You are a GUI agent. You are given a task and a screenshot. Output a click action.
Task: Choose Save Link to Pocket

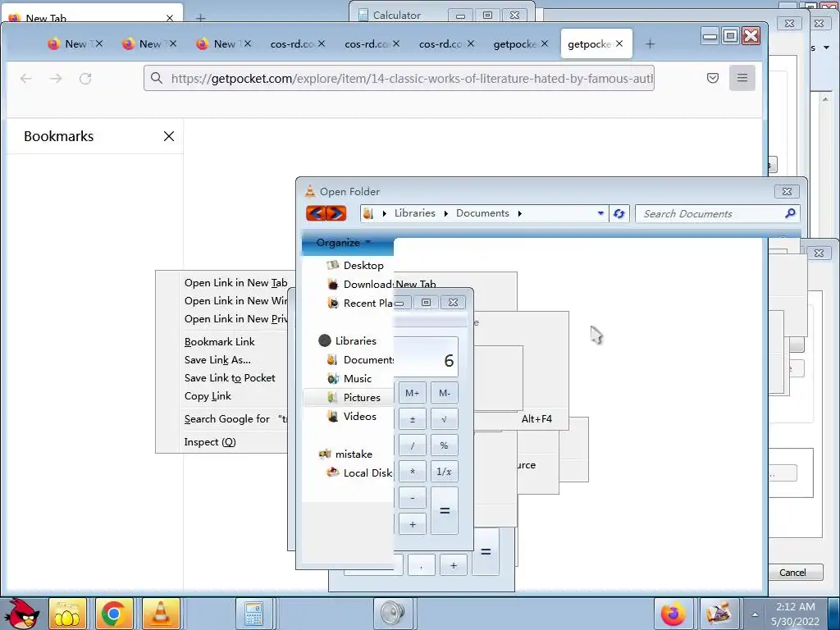click(x=230, y=378)
